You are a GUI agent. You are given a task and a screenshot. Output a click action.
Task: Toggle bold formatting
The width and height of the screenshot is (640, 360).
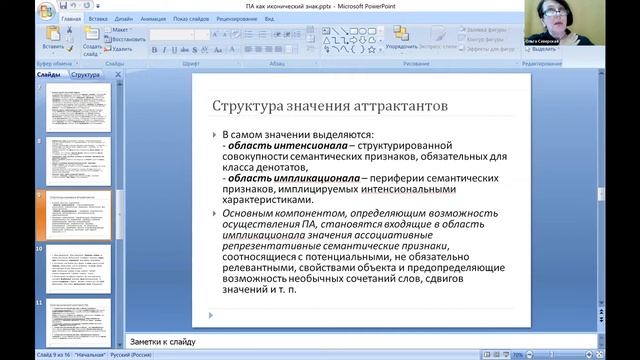154,50
